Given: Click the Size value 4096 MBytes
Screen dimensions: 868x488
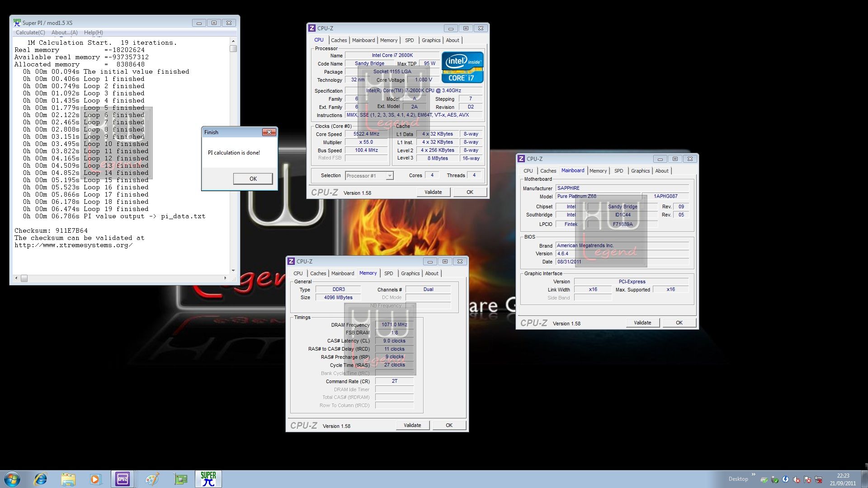Looking at the screenshot, I should [x=338, y=297].
